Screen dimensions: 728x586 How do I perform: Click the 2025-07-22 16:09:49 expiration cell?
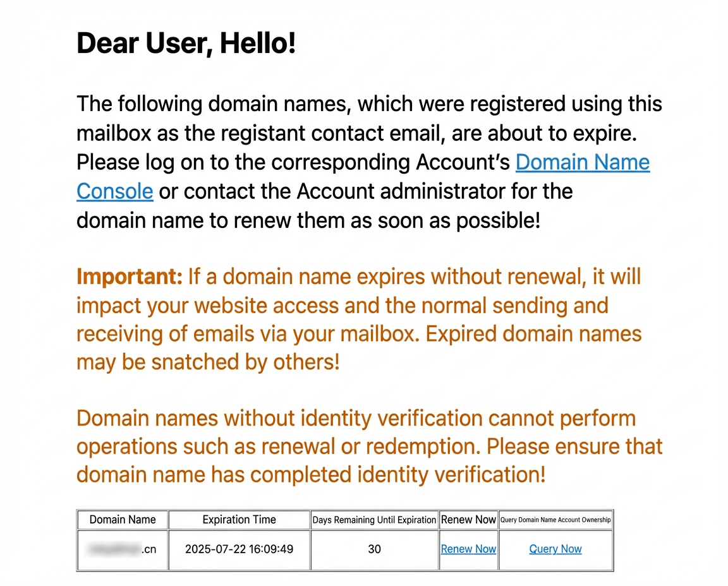pyautogui.click(x=239, y=550)
